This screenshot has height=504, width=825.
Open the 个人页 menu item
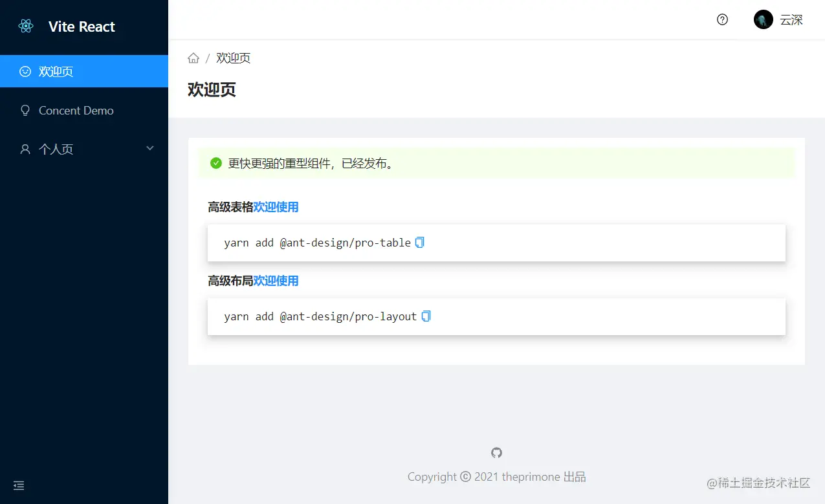(84, 149)
